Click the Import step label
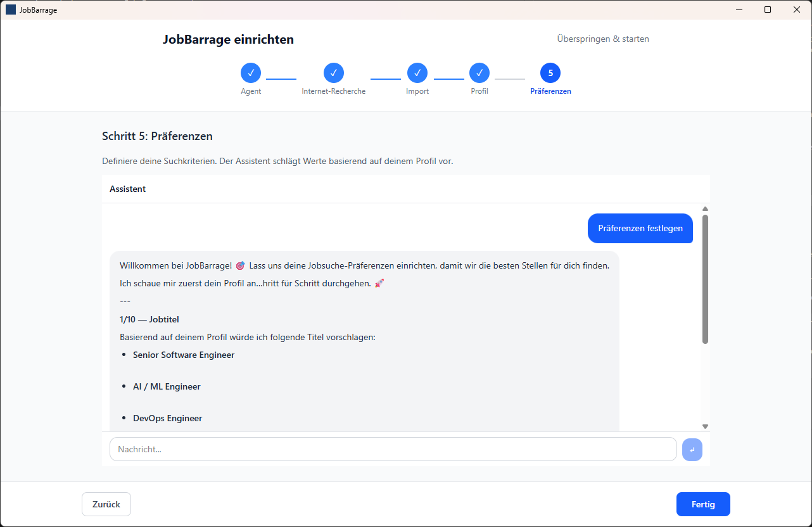 click(x=417, y=91)
